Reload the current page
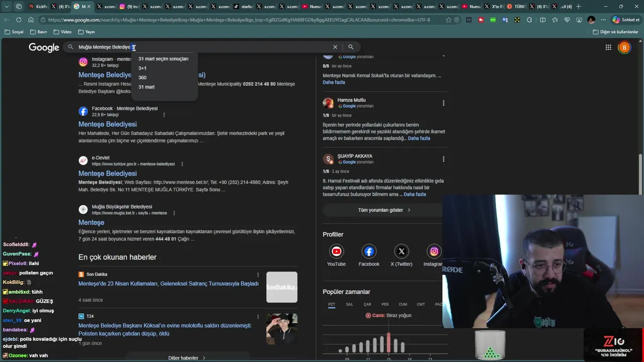 pos(19,20)
